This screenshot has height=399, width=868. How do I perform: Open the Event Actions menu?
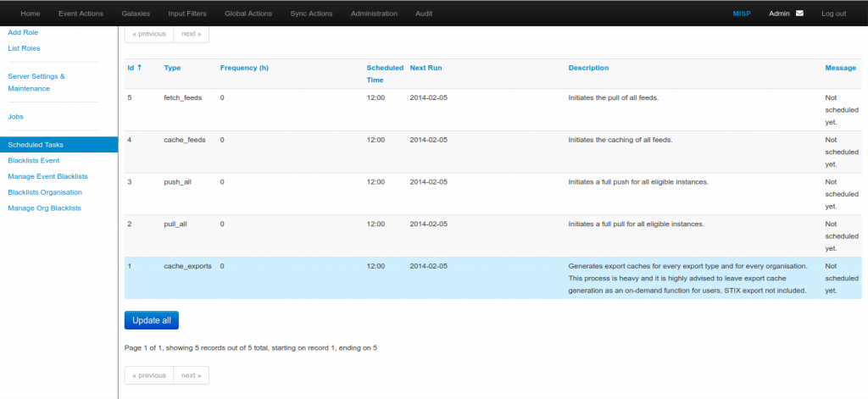coord(81,14)
